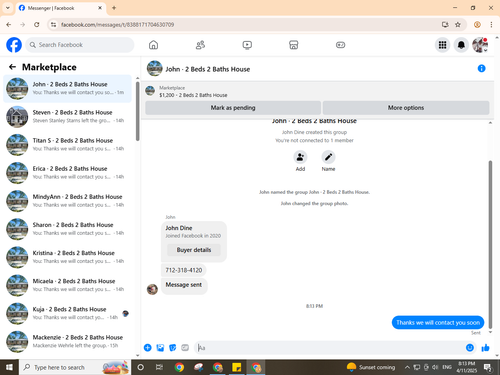Screen dimensions: 500x375
Task: Choose a sticker icon in composer
Action: point(173,348)
